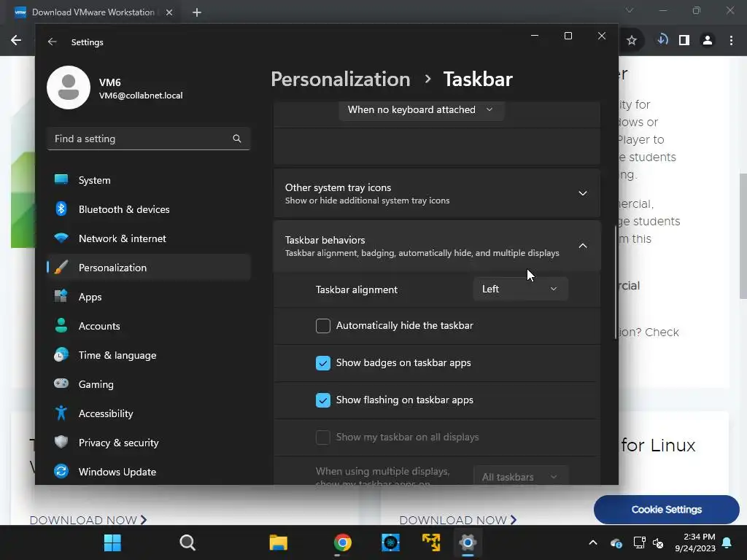
Task: Open System settings category
Action: coord(149,180)
